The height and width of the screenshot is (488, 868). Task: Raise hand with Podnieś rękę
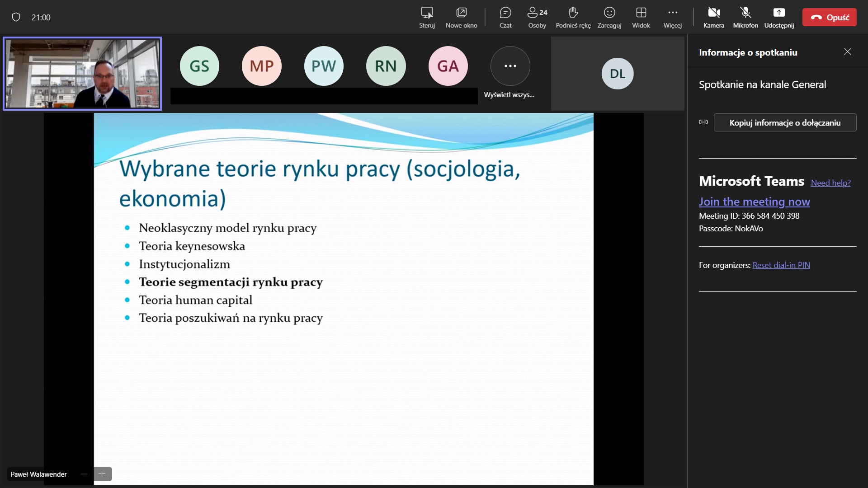pyautogui.click(x=573, y=17)
